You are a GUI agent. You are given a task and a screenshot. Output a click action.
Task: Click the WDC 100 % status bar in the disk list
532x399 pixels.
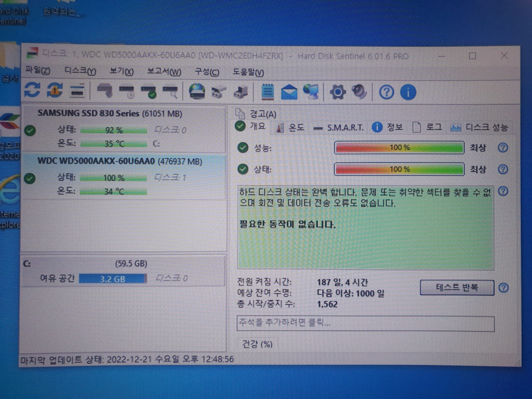click(113, 178)
